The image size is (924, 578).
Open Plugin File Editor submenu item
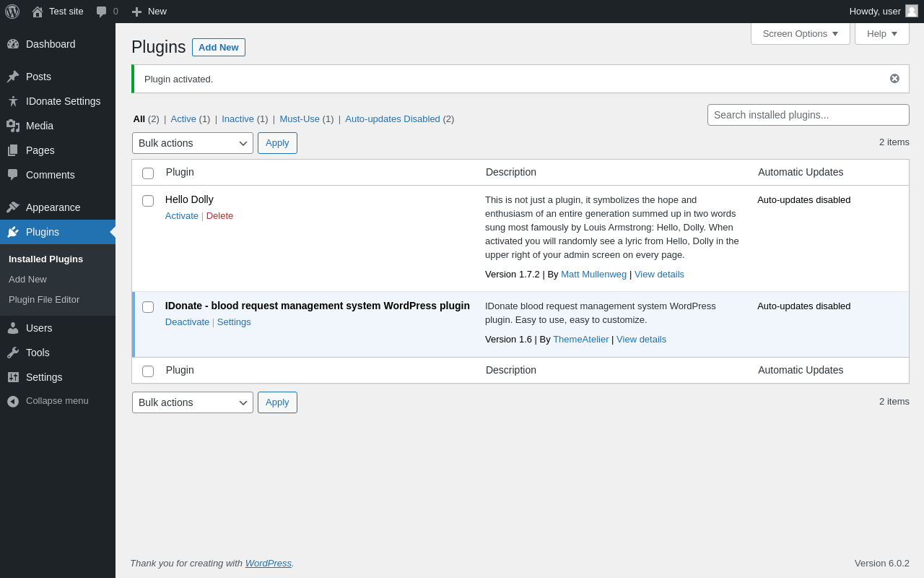tap(44, 300)
